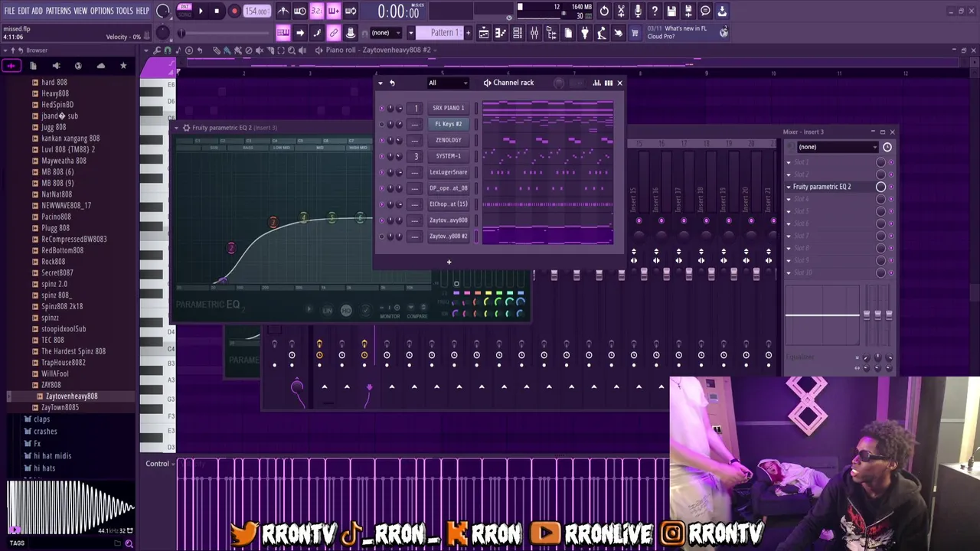Open the TOOLS menu

tap(124, 11)
